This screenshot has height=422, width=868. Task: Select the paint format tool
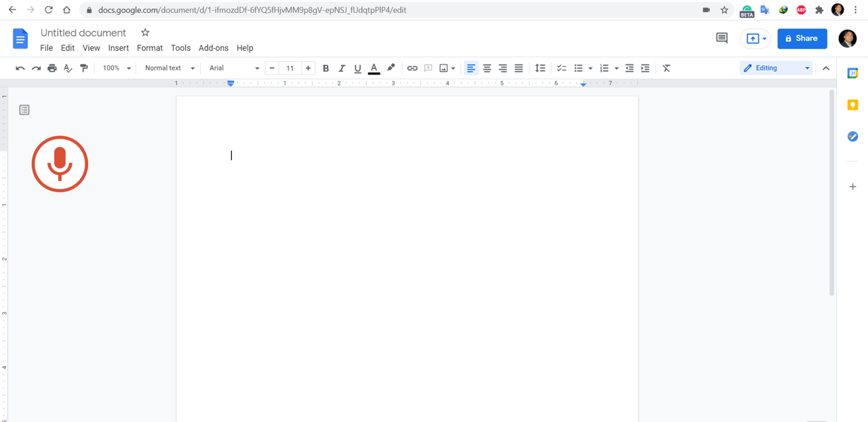point(84,68)
